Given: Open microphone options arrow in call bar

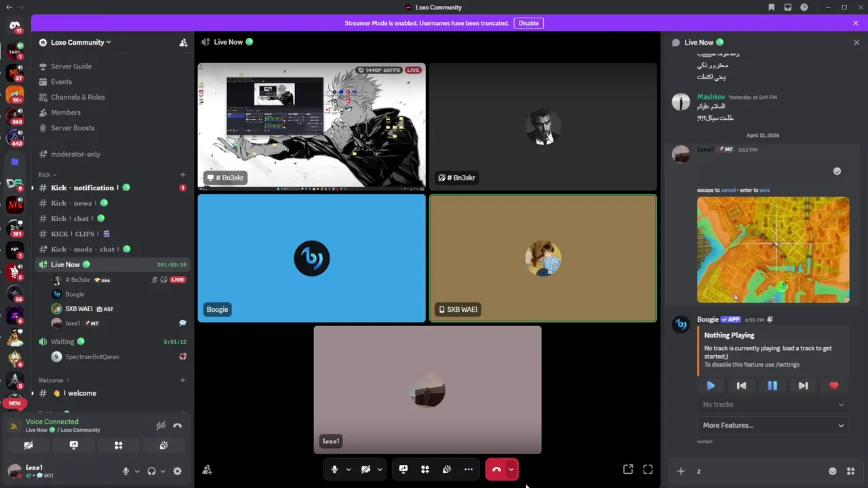Looking at the screenshot, I should 349,469.
